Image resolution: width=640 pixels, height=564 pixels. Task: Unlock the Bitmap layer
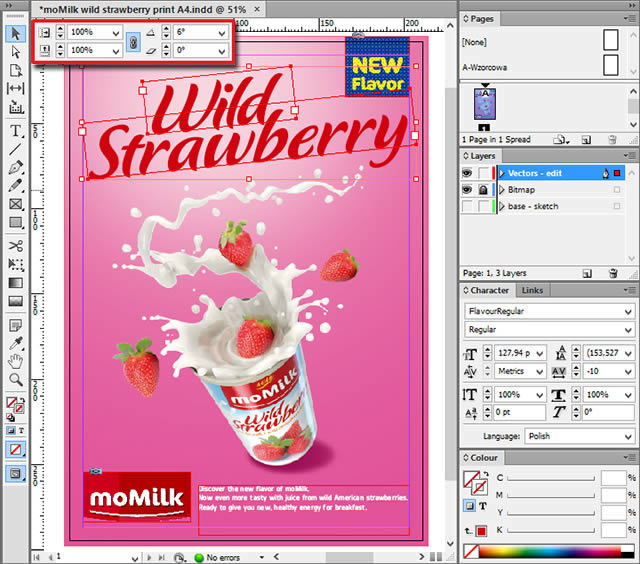click(x=484, y=190)
